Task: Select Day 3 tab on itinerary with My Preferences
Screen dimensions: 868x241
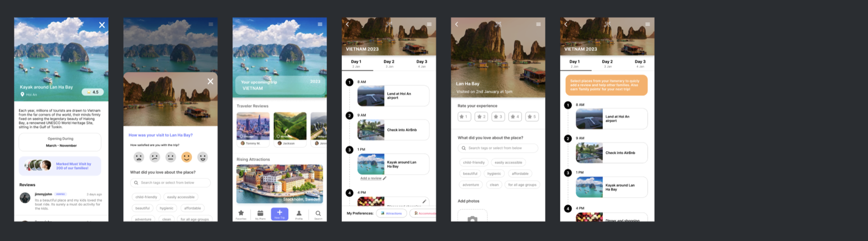Action: coord(422,64)
